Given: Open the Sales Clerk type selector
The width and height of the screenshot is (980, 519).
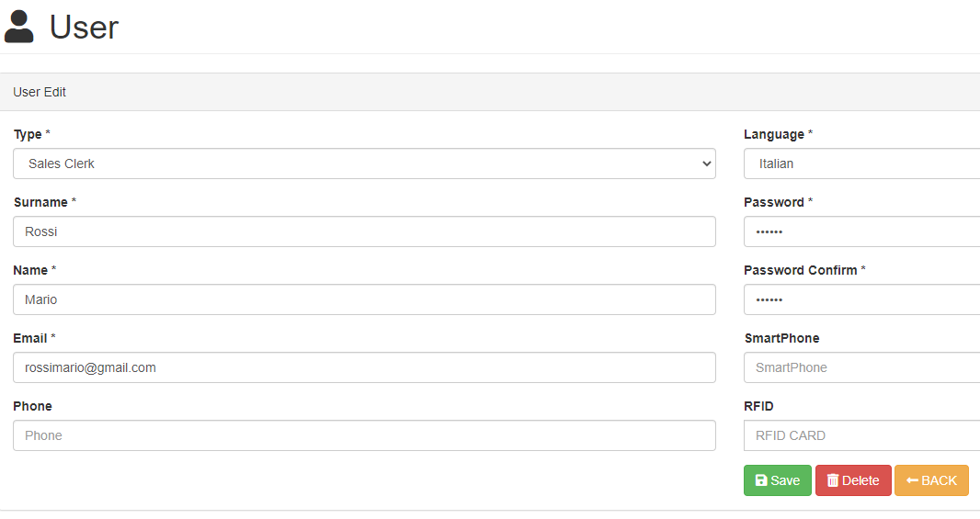Looking at the screenshot, I should point(364,164).
